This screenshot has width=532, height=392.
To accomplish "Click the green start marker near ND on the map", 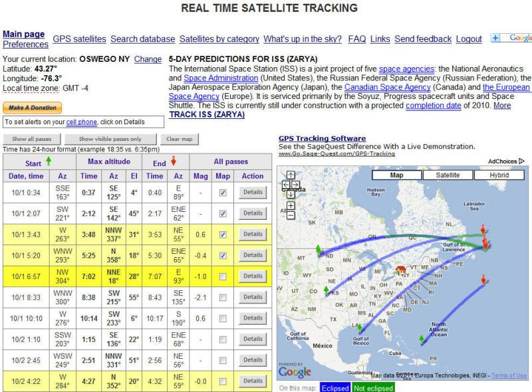I will pos(319,250).
